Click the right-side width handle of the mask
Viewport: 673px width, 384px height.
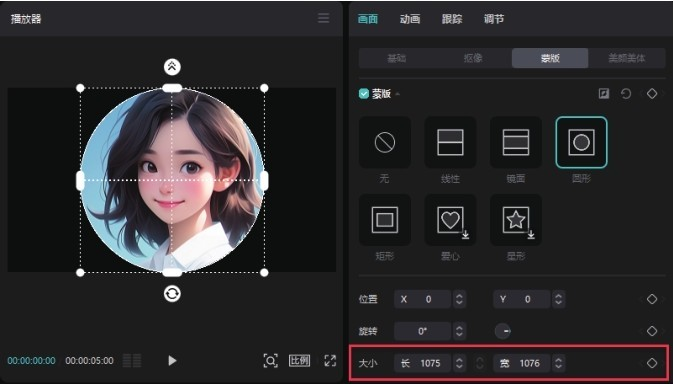tap(264, 181)
